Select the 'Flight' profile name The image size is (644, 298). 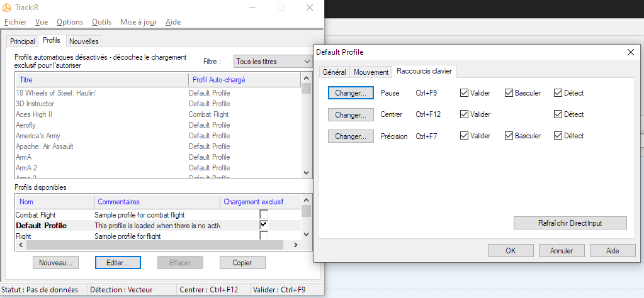click(23, 236)
